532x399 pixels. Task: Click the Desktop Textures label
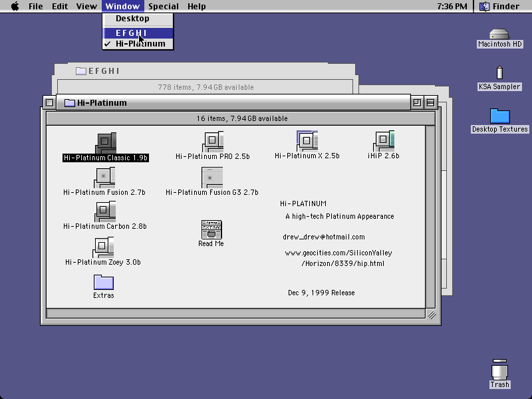pos(500,129)
